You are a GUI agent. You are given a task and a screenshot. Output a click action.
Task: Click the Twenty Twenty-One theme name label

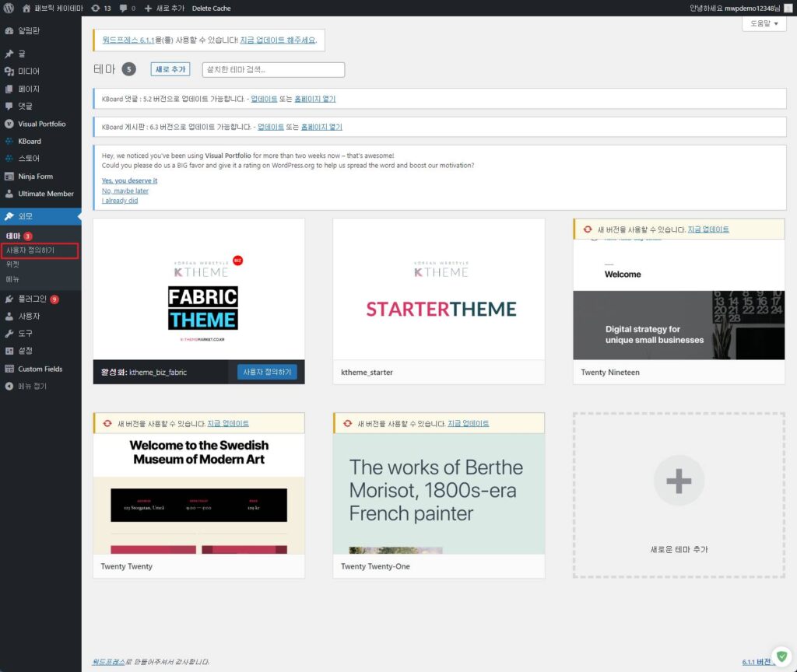375,566
